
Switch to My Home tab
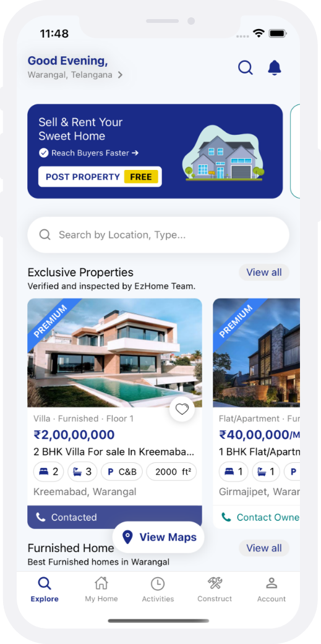[x=101, y=590]
